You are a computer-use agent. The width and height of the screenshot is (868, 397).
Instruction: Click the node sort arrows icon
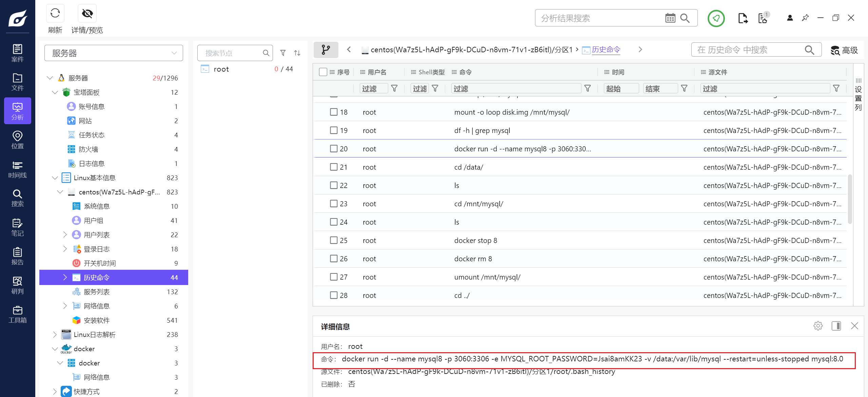[297, 53]
